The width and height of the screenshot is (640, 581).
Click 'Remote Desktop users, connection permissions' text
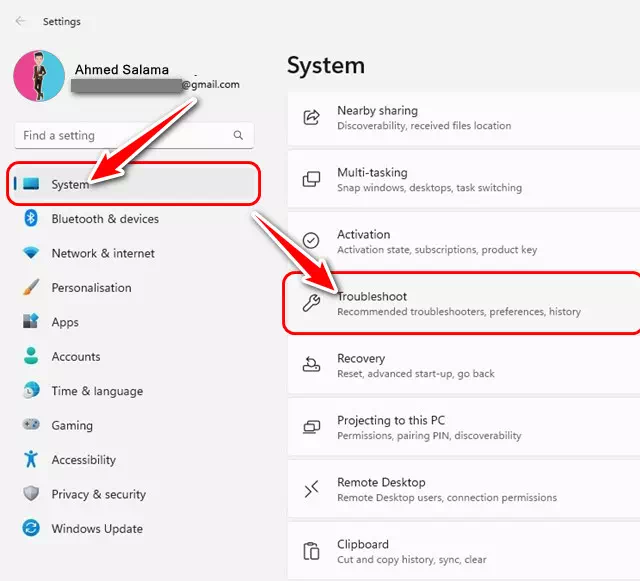pos(447,497)
